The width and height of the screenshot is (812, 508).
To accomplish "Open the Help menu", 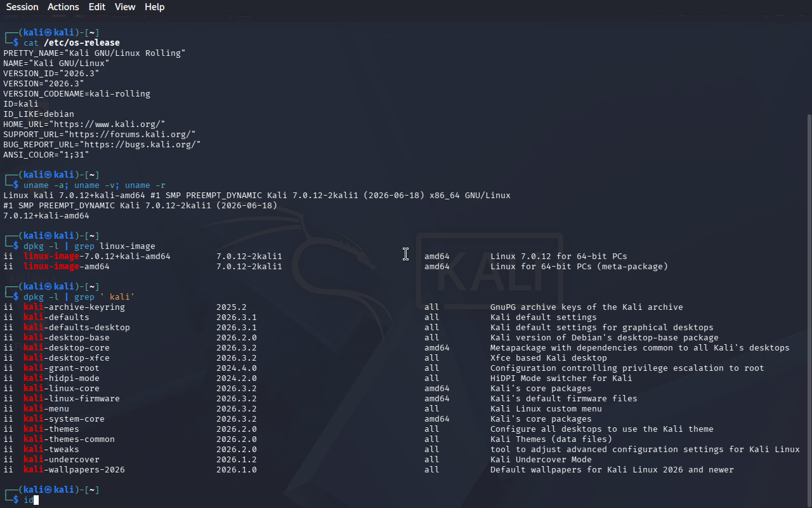I will click(154, 7).
